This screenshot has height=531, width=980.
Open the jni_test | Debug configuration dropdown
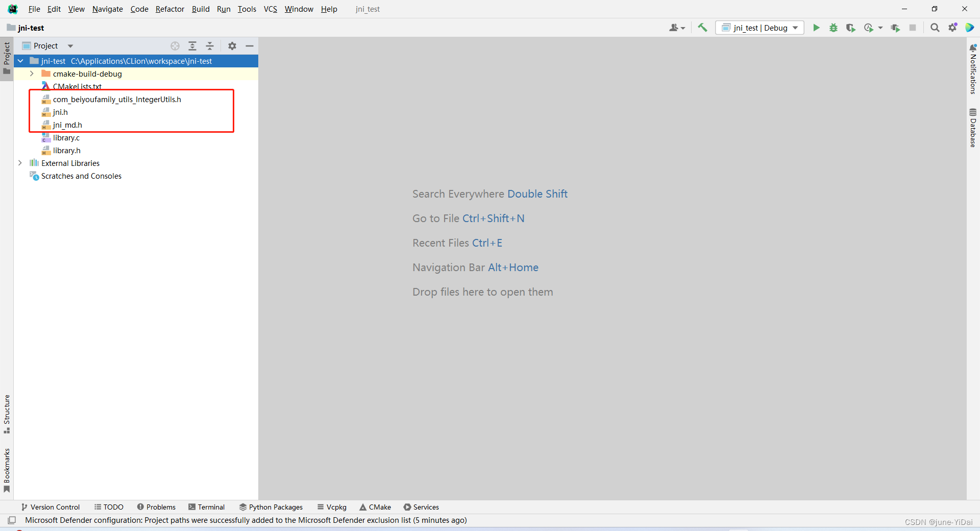[759, 28]
